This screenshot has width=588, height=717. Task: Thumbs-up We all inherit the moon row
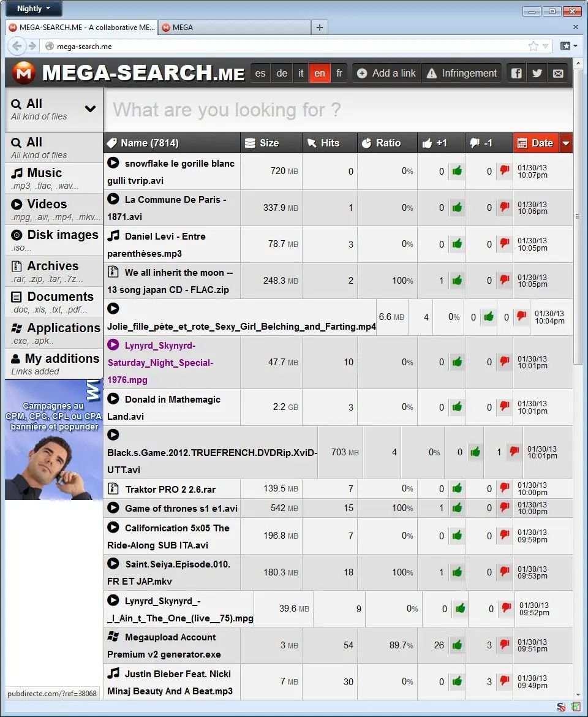click(x=457, y=280)
